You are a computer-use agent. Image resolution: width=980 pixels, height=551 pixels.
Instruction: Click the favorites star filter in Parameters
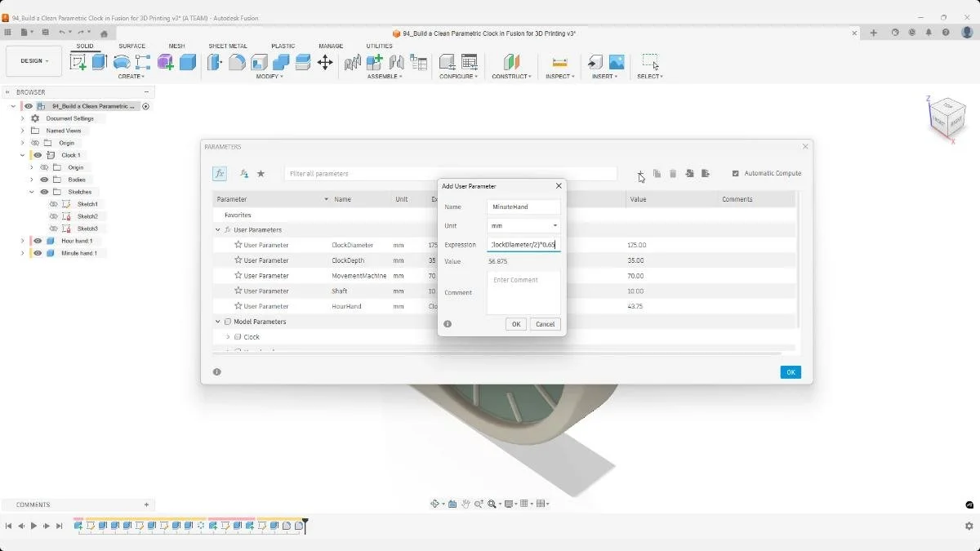coord(261,173)
